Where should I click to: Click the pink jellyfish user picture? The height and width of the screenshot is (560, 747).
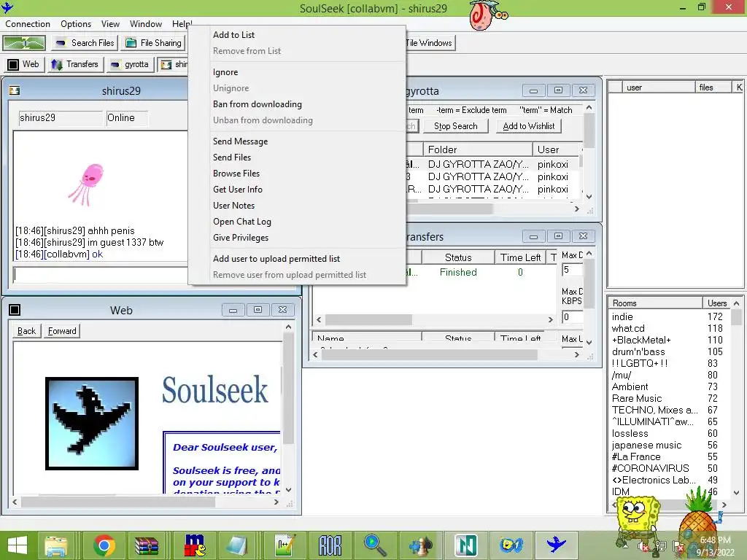88,184
